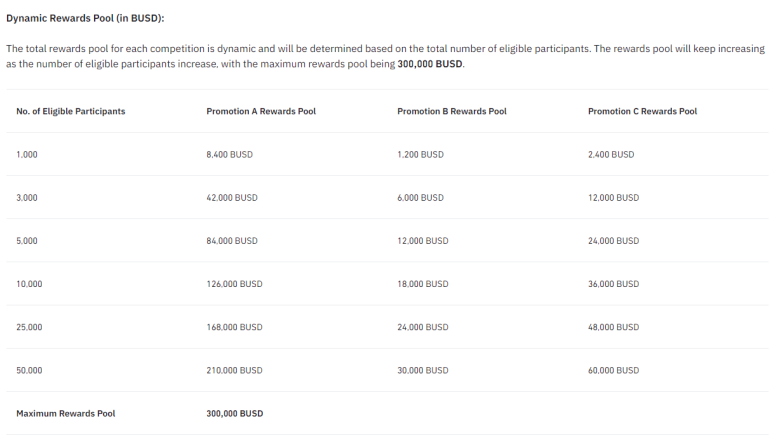The width and height of the screenshot is (773, 440).
Task: Click the 8,400 BUSD cell
Action: pyautogui.click(x=229, y=155)
